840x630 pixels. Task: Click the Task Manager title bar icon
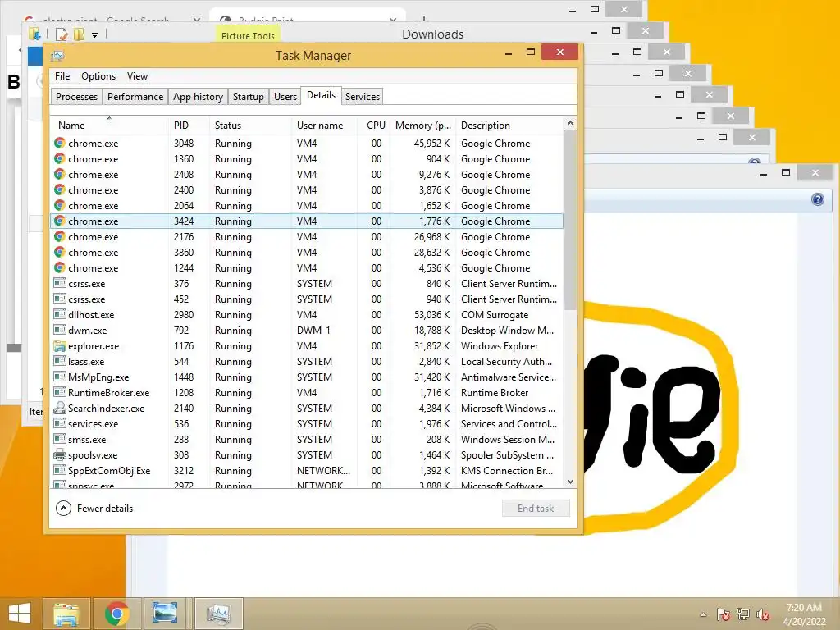(x=57, y=56)
